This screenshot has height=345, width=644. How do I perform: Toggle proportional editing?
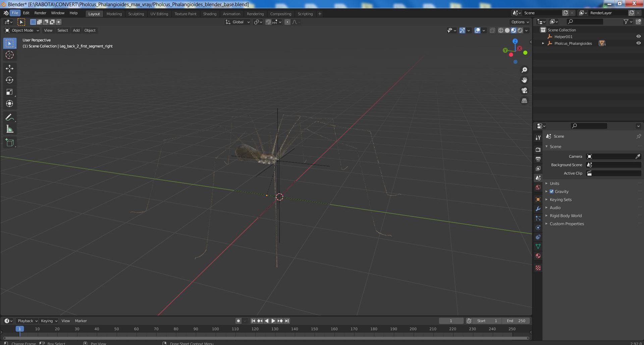(287, 22)
